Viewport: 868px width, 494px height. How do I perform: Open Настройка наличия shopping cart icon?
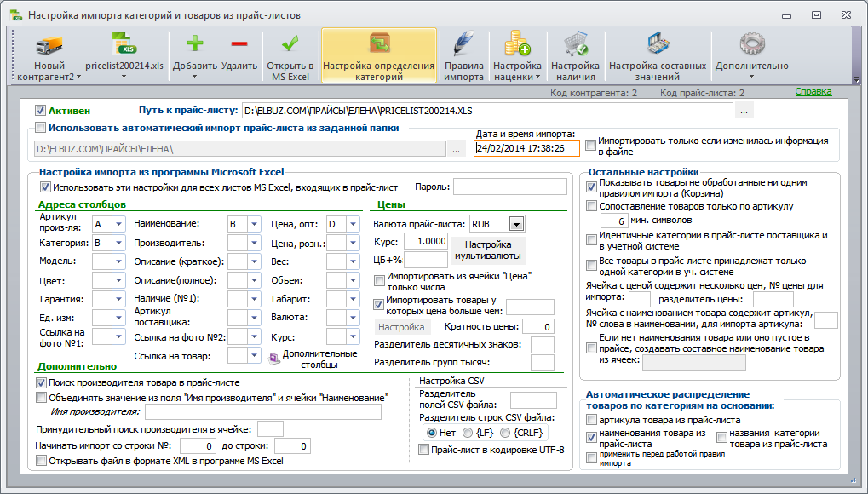click(576, 43)
